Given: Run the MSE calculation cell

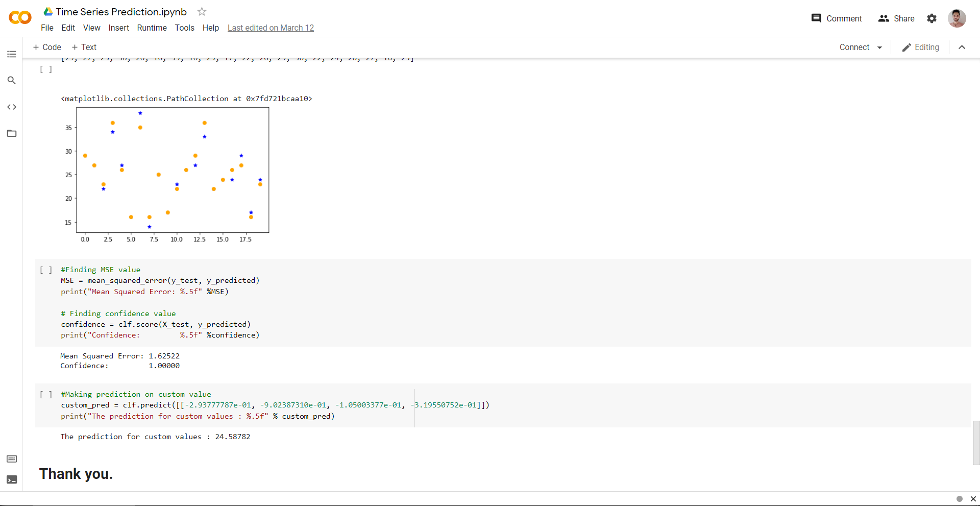Looking at the screenshot, I should pos(46,270).
